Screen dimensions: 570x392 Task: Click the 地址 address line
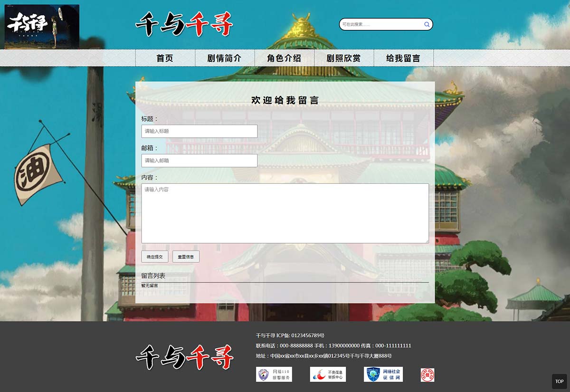(323, 356)
